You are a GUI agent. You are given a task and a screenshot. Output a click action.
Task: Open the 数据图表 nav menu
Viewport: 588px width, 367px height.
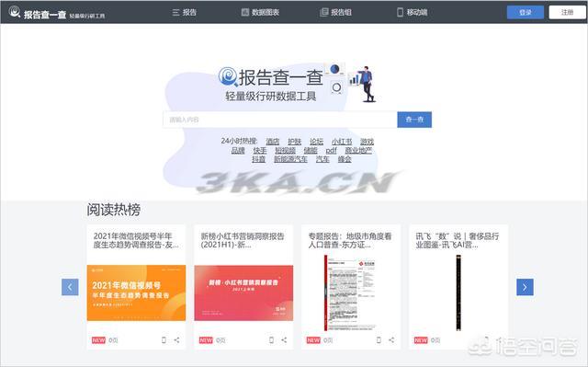click(260, 12)
